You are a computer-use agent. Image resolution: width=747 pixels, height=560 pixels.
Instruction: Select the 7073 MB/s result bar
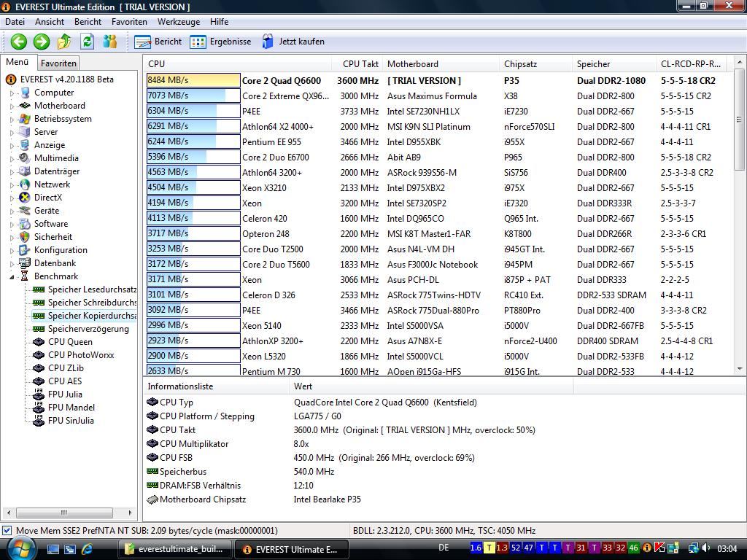coord(193,96)
